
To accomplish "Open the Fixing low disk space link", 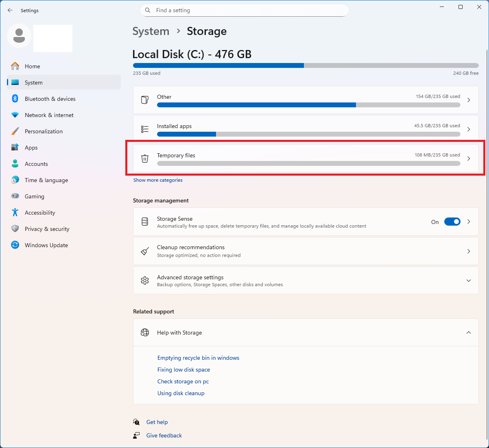I will point(183,370).
